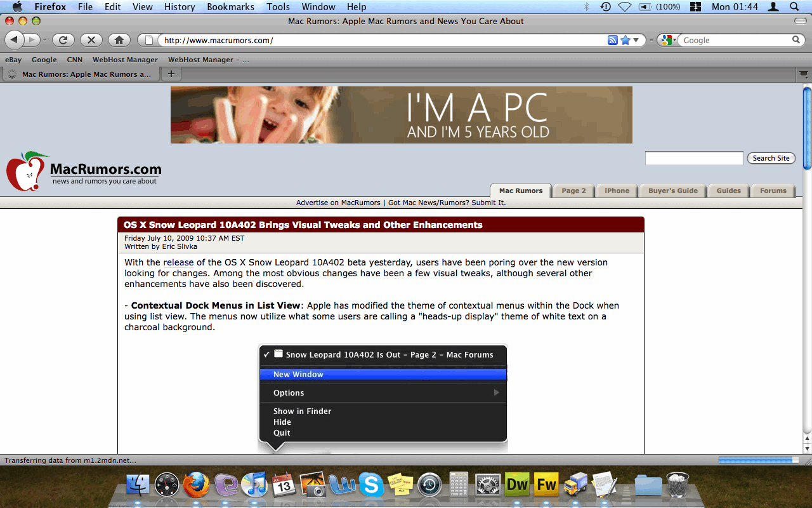This screenshot has height=508, width=812.
Task: Click the Wi-Fi status icon
Action: pos(625,7)
